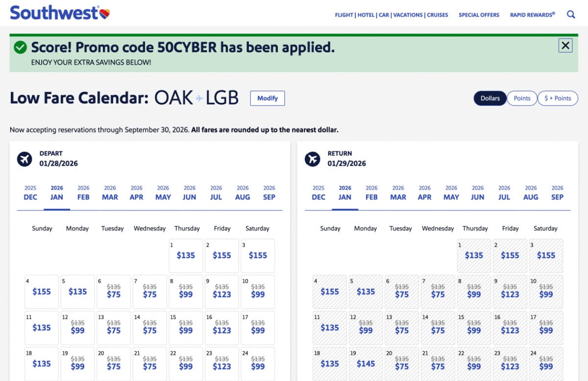Open the FLIGHT navigation link
Viewport: 588px width, 381px height.
[343, 15]
